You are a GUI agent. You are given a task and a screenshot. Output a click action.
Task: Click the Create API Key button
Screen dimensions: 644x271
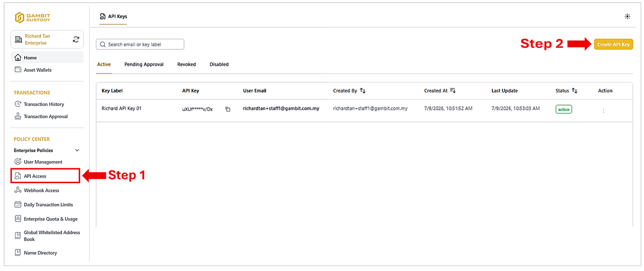point(614,45)
